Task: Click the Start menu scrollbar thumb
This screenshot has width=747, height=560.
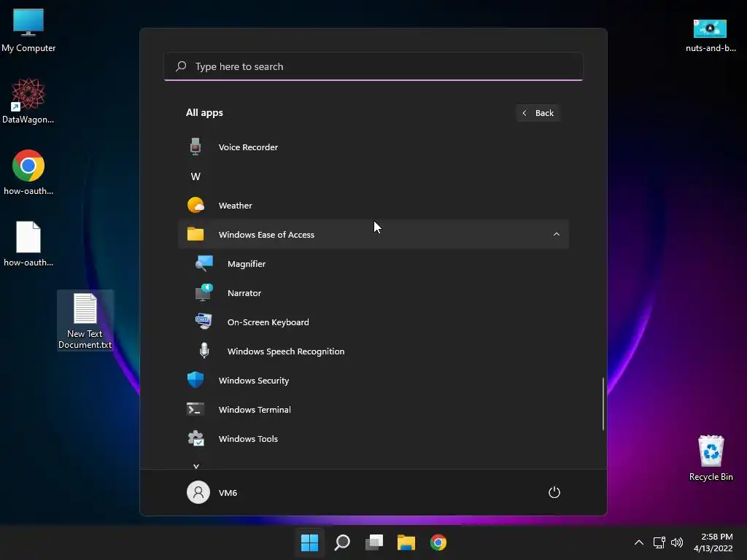Action: tap(603, 404)
